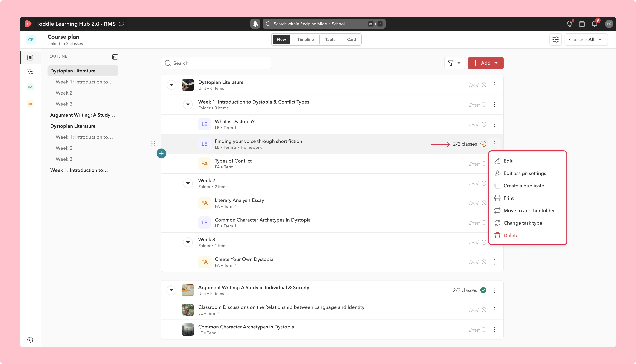Screen dimensions: 636x364
Task: Open the outline hierarchy icon in sidebar
Action: coord(30,72)
